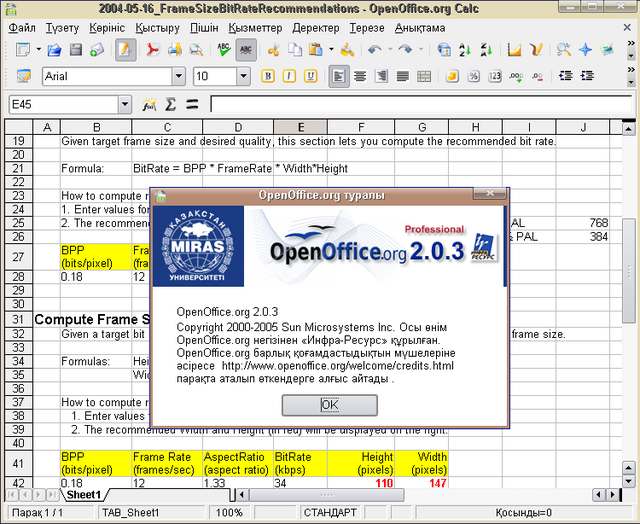Click the Spellcheck ABC icon

pyautogui.click(x=223, y=49)
